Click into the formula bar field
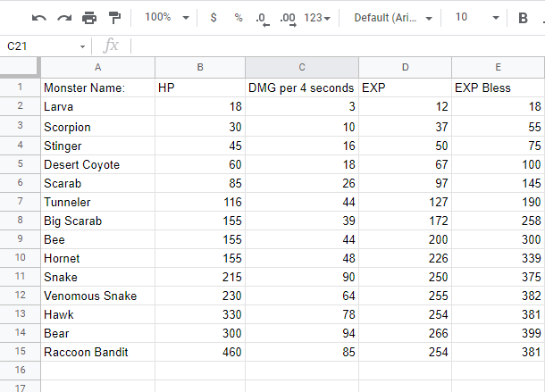 pos(337,46)
